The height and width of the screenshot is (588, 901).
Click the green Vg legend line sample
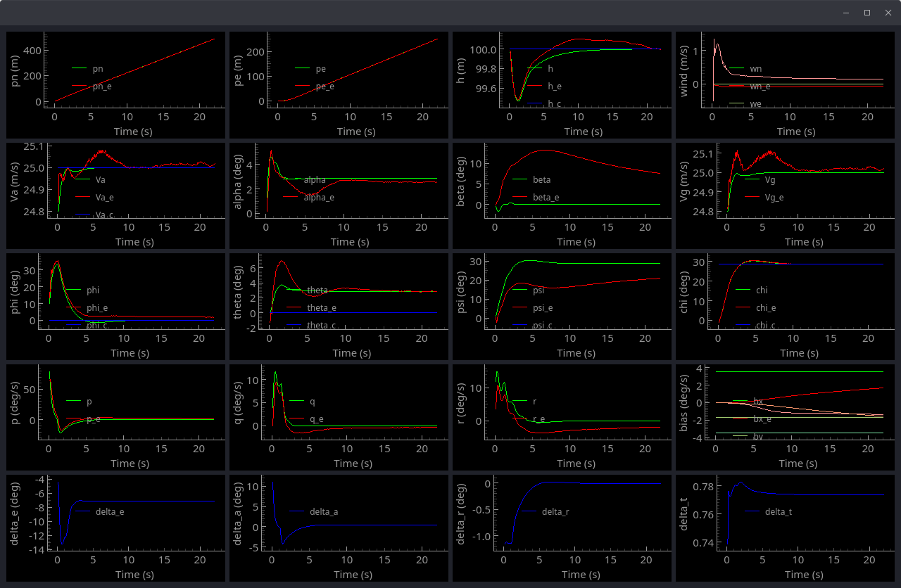pyautogui.click(x=751, y=180)
